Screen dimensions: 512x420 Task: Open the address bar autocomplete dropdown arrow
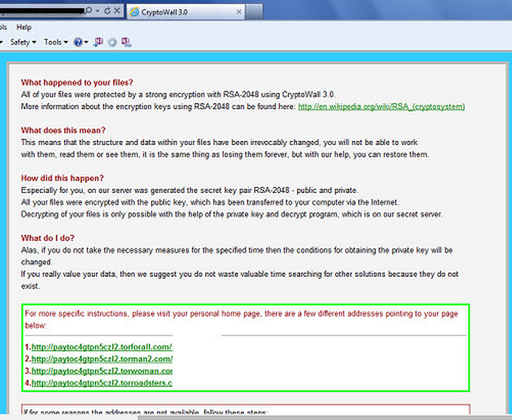tap(97, 11)
